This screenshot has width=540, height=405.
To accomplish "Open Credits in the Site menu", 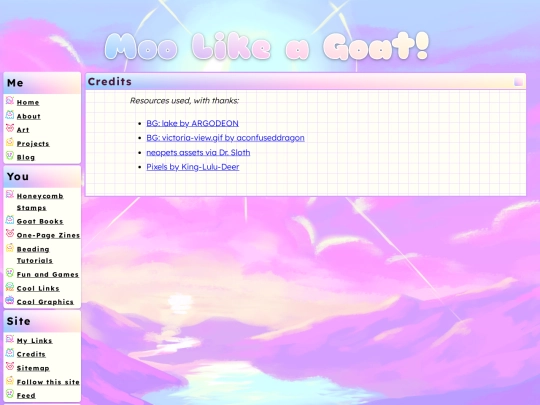I will point(31,354).
